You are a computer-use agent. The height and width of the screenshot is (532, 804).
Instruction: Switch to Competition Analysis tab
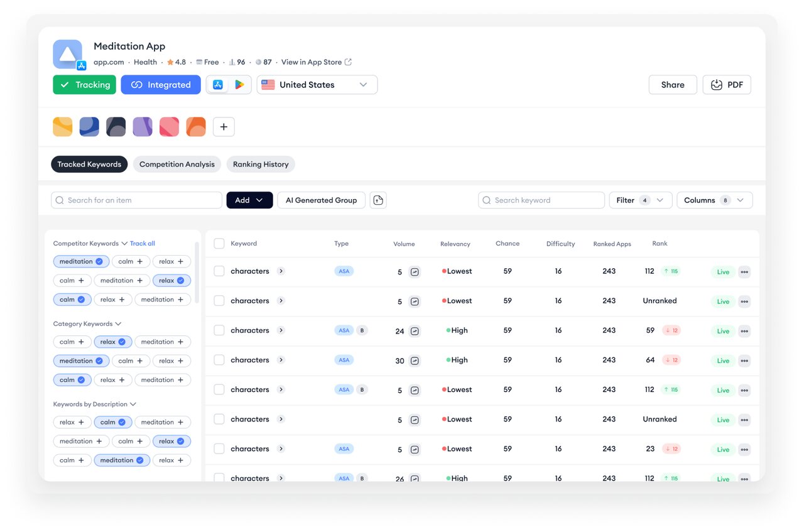tap(177, 165)
